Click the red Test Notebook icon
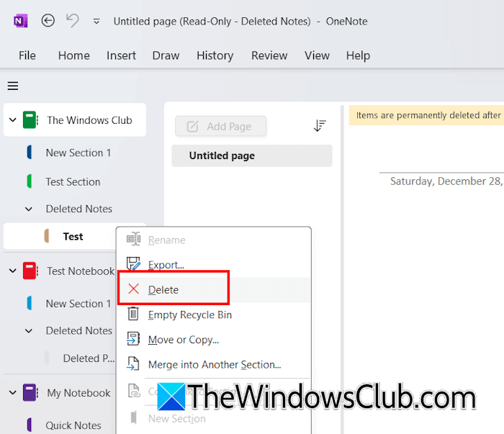 (x=30, y=271)
